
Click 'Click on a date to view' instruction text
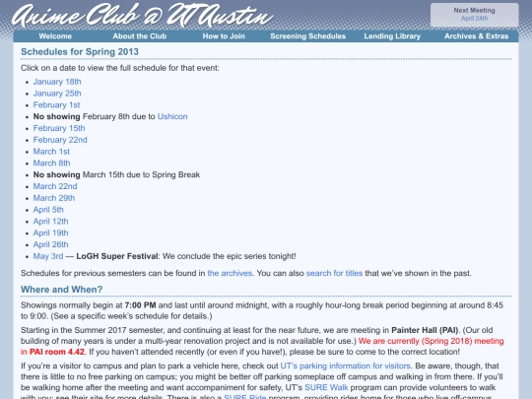tap(120, 68)
